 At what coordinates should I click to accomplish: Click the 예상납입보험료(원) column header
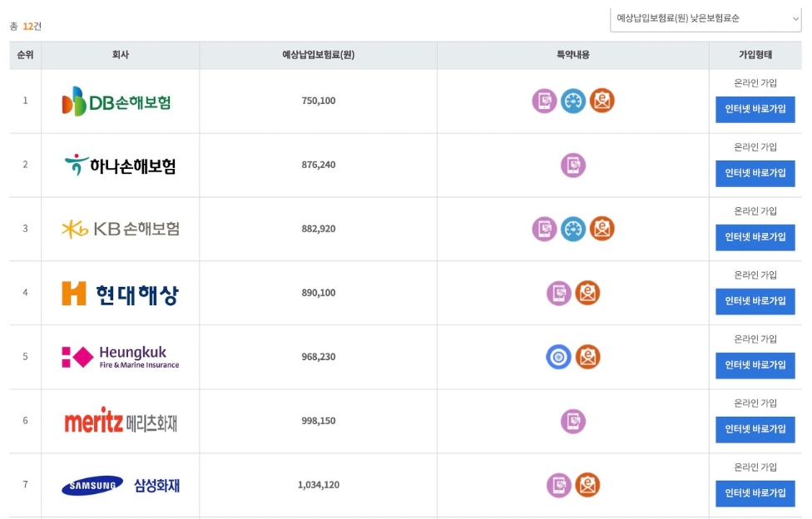click(x=317, y=54)
